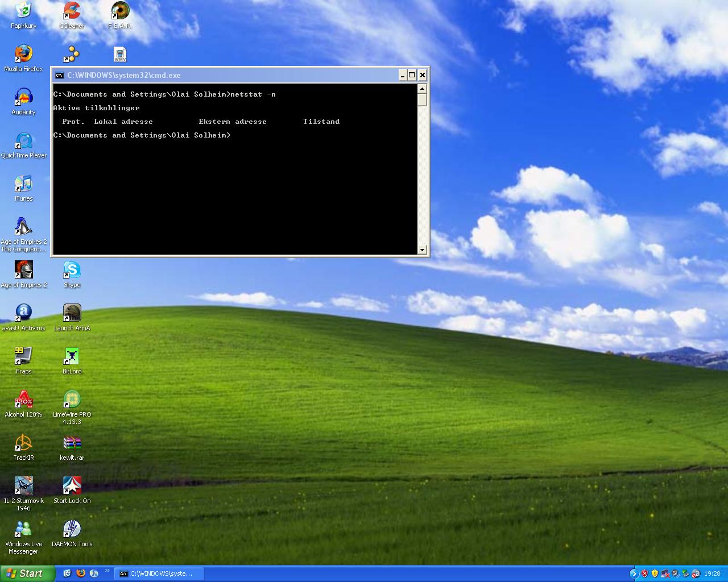This screenshot has height=582, width=728.
Task: Launch CCleaner from the desktop
Action: [x=72, y=15]
